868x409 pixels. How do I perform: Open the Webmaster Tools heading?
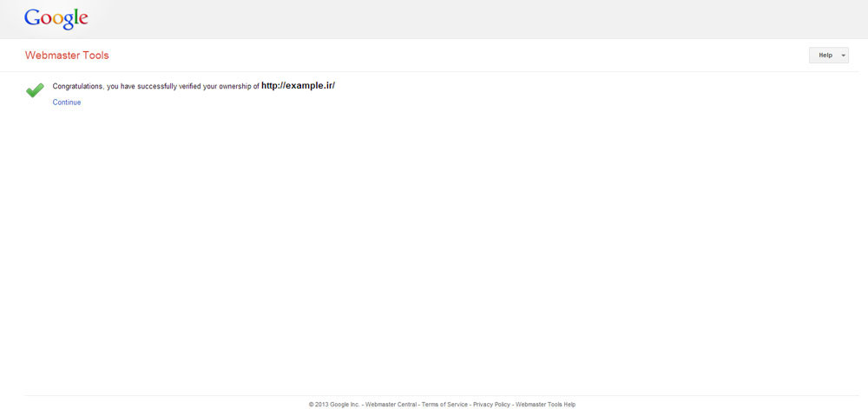[x=67, y=56]
